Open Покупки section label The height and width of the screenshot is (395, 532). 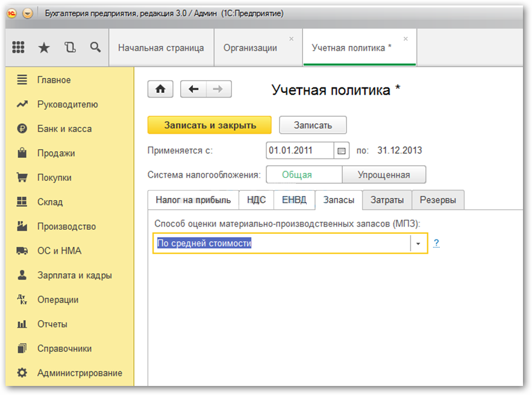pyautogui.click(x=54, y=178)
